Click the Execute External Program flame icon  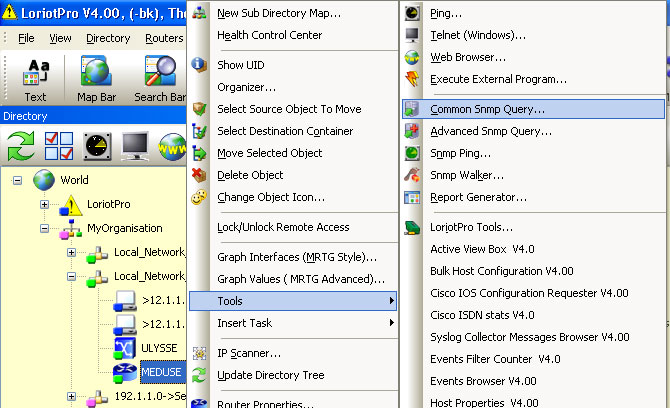412,79
